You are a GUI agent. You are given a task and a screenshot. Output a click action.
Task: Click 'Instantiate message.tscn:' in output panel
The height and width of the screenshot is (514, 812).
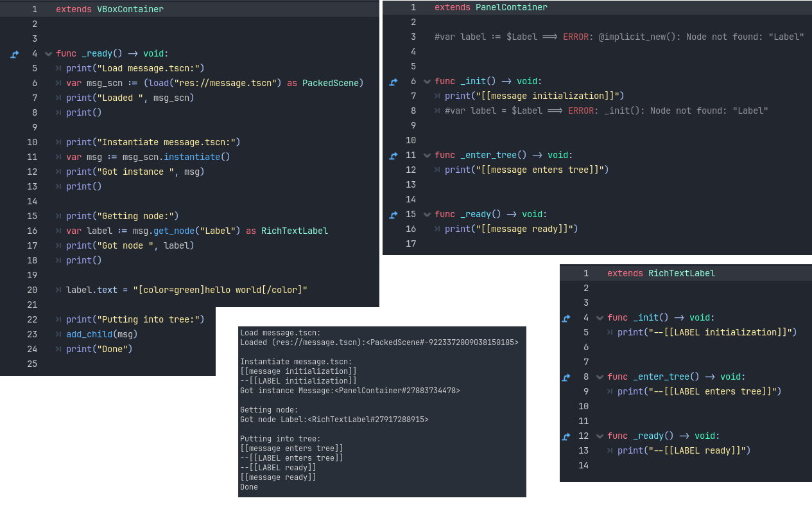pyautogui.click(x=297, y=362)
